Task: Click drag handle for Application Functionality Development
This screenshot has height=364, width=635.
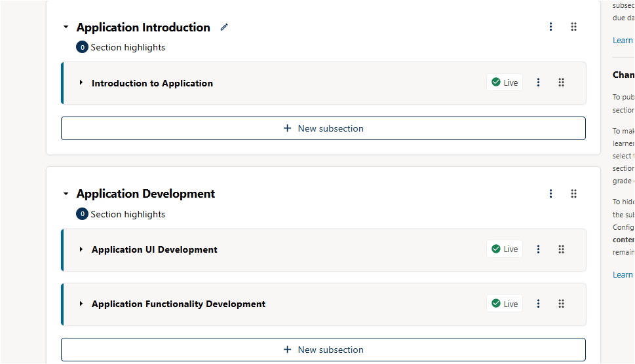Action: pos(561,304)
